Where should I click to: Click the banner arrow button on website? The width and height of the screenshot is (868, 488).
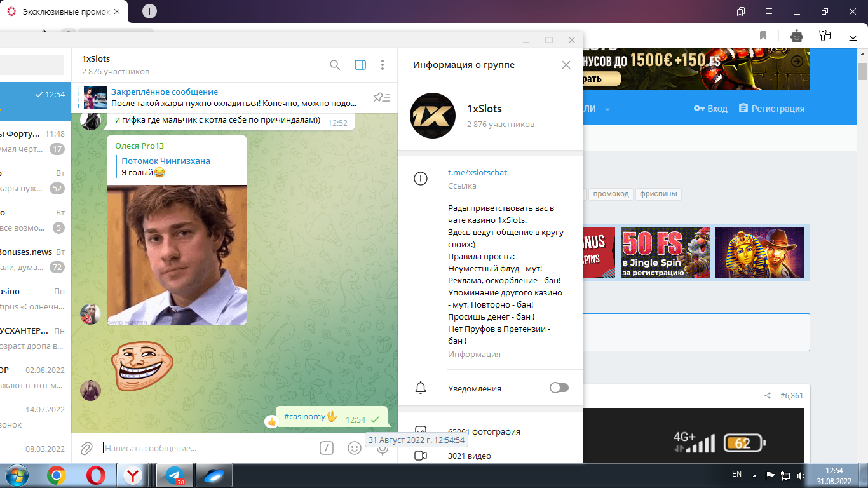797,61
